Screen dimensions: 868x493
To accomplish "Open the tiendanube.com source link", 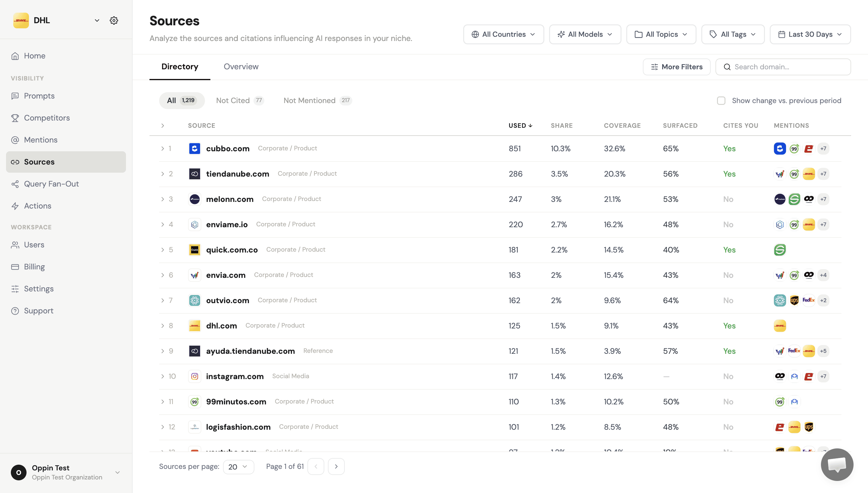I will 237,174.
